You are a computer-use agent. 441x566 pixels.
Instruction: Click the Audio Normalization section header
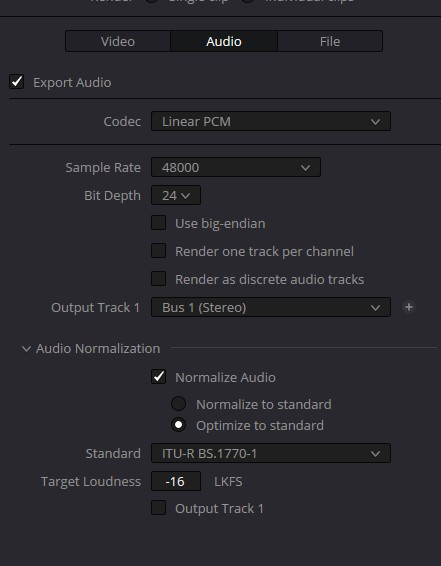(98, 349)
